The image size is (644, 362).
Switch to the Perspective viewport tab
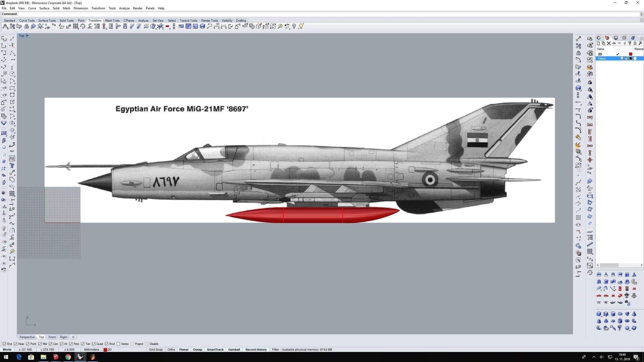pyautogui.click(x=27, y=337)
